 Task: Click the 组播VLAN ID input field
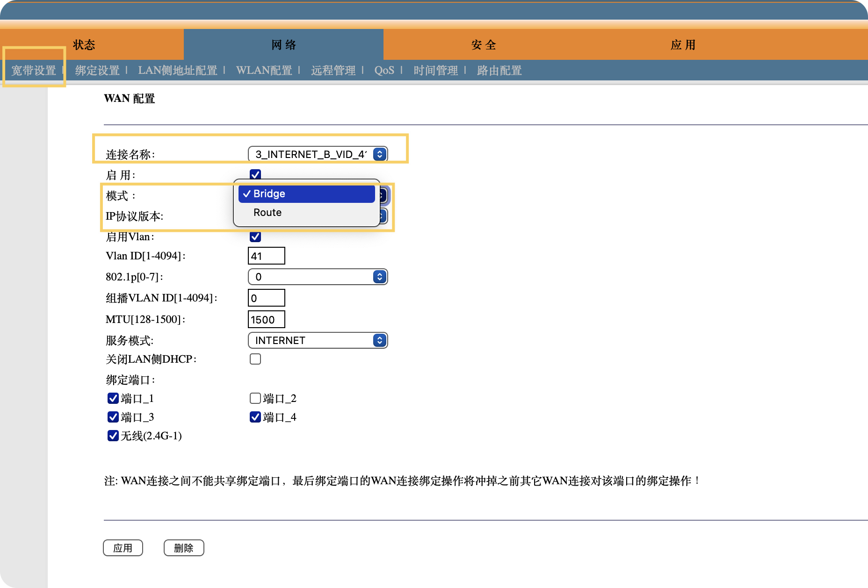(266, 298)
